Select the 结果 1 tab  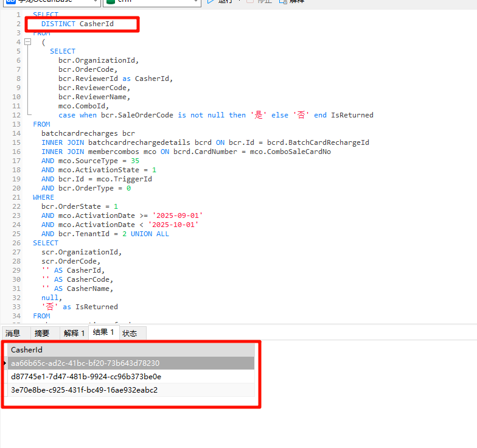(103, 332)
